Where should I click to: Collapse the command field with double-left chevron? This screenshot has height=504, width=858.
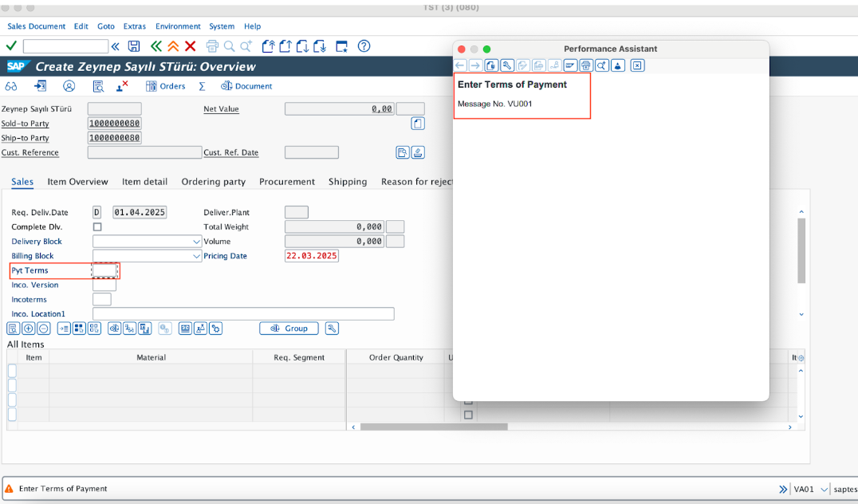(x=116, y=46)
